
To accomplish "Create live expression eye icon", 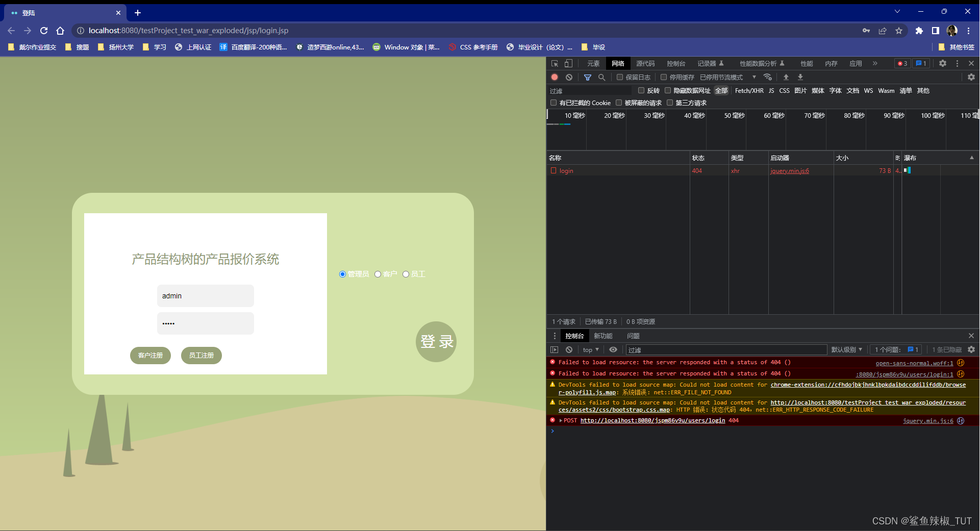I will pyautogui.click(x=613, y=349).
